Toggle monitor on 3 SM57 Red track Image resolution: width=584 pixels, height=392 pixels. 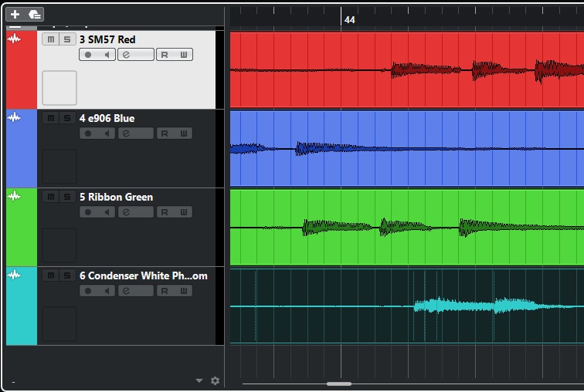click(107, 55)
